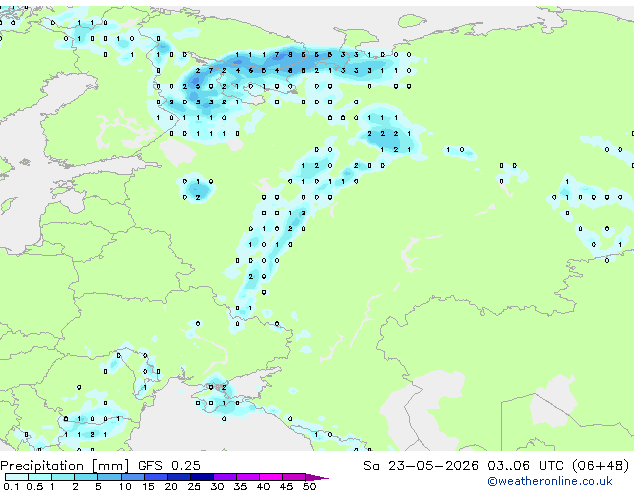634x490 pixels.
Task: Click the '35' legend scale label
Action: tap(240, 486)
